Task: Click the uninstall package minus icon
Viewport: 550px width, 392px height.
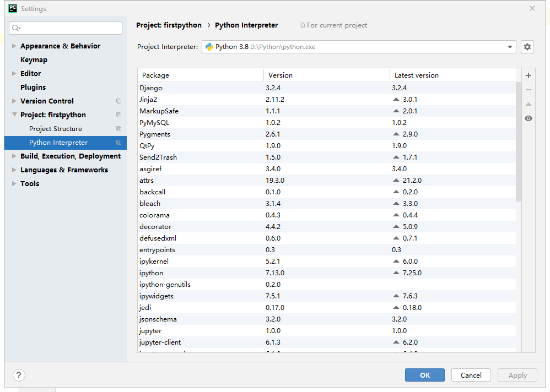Action: (x=529, y=90)
